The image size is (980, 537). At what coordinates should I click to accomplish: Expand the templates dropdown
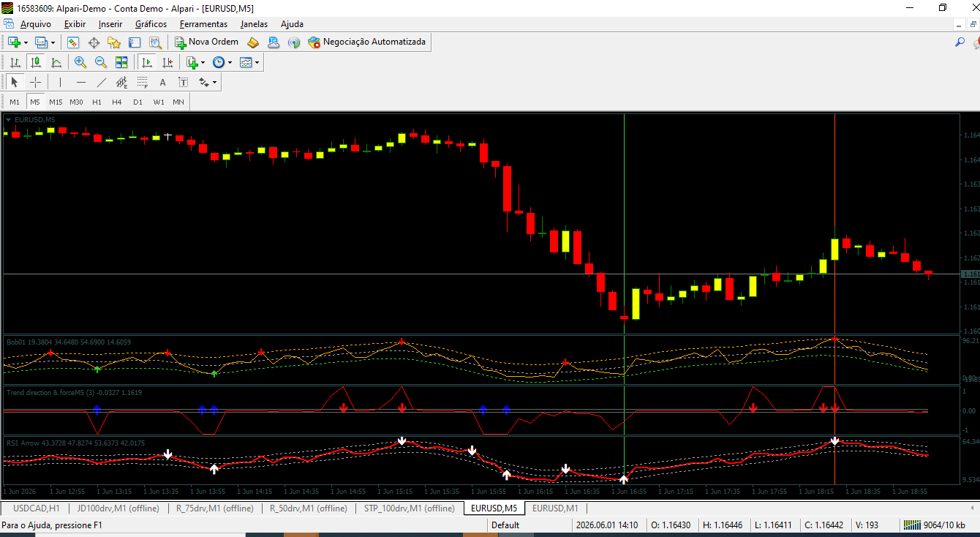click(257, 62)
